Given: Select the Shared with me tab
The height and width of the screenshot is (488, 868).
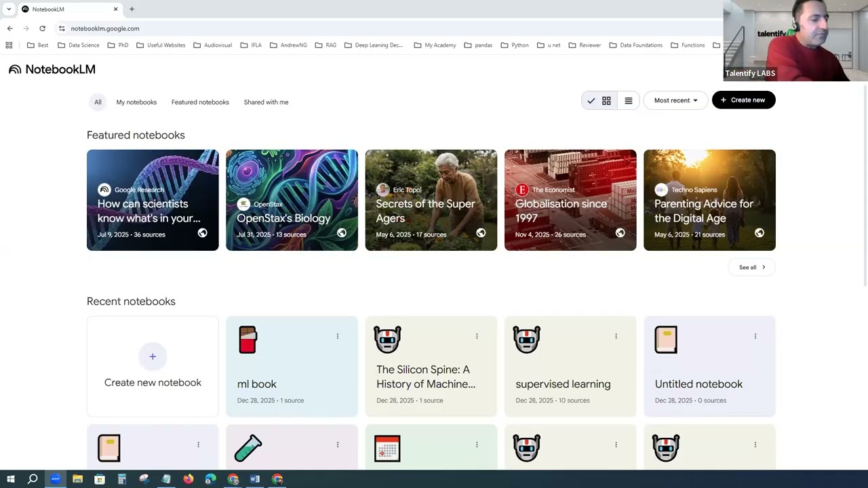Looking at the screenshot, I should point(266,102).
